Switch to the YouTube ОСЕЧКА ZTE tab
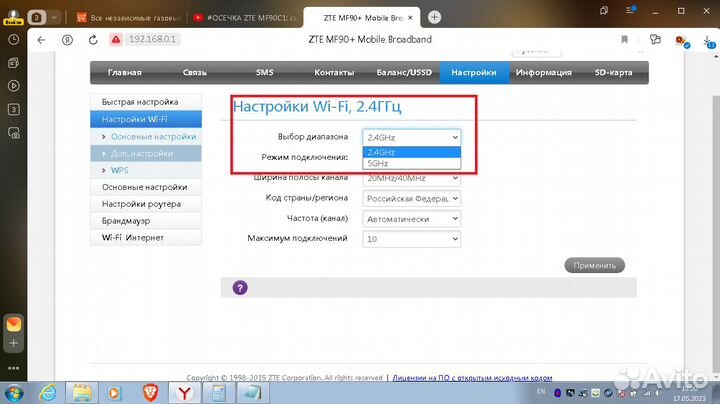 click(x=245, y=18)
